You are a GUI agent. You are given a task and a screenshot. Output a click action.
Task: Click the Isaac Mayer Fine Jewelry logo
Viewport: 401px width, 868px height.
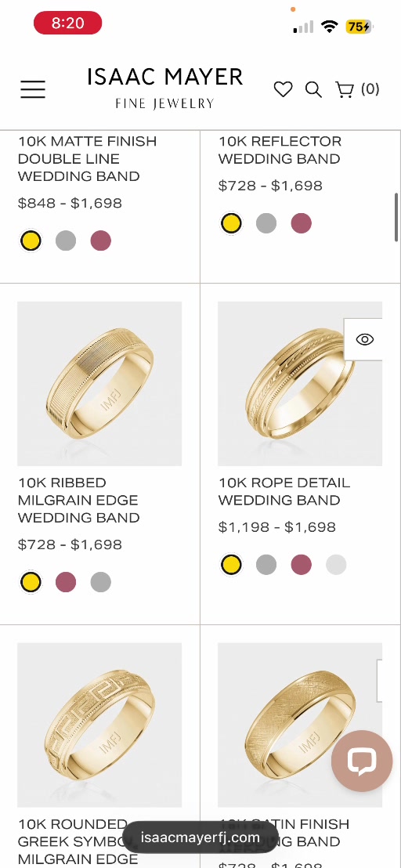pos(164,89)
